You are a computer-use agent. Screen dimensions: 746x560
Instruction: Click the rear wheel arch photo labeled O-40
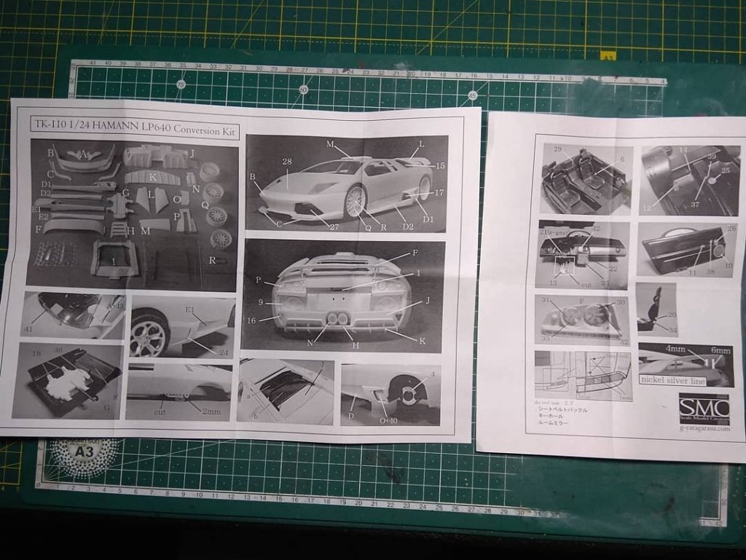[x=390, y=395]
